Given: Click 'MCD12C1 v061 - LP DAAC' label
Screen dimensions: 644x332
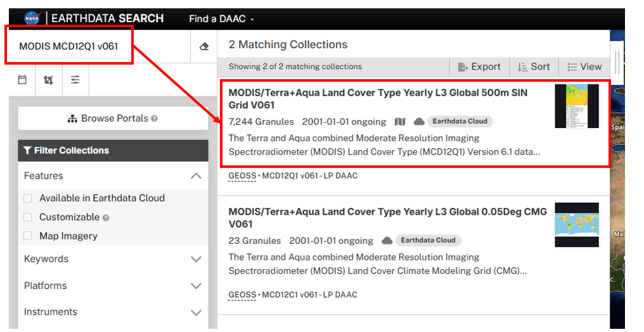Looking at the screenshot, I should click(310, 295).
